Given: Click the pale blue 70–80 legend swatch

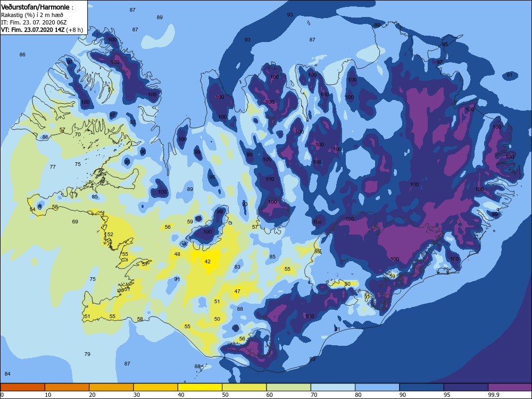Looking at the screenshot, I should (x=333, y=387).
